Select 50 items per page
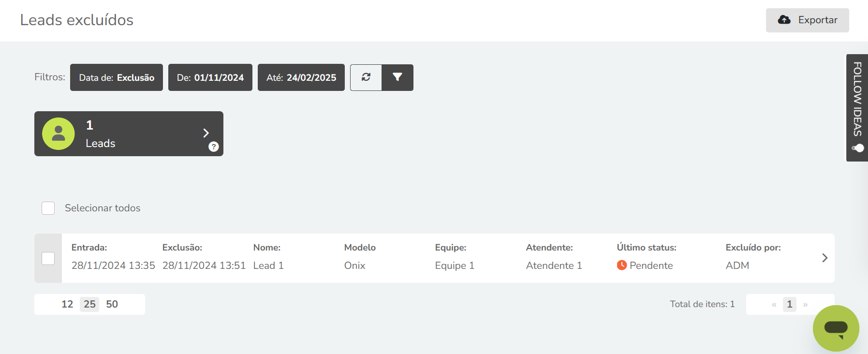The width and height of the screenshot is (868, 354). pyautogui.click(x=112, y=304)
